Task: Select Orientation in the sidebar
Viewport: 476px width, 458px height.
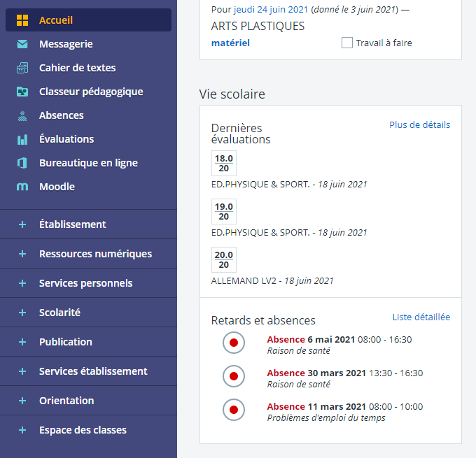Action: (x=66, y=401)
